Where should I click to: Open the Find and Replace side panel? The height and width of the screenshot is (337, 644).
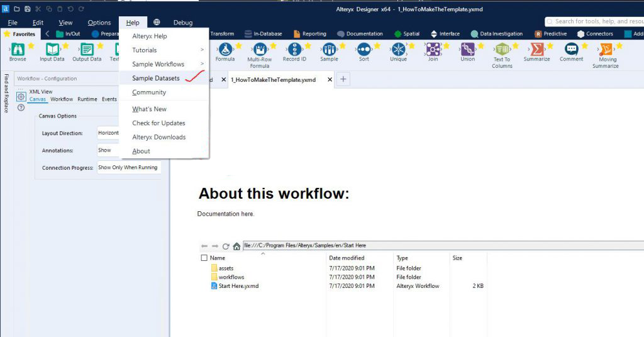coord(6,93)
